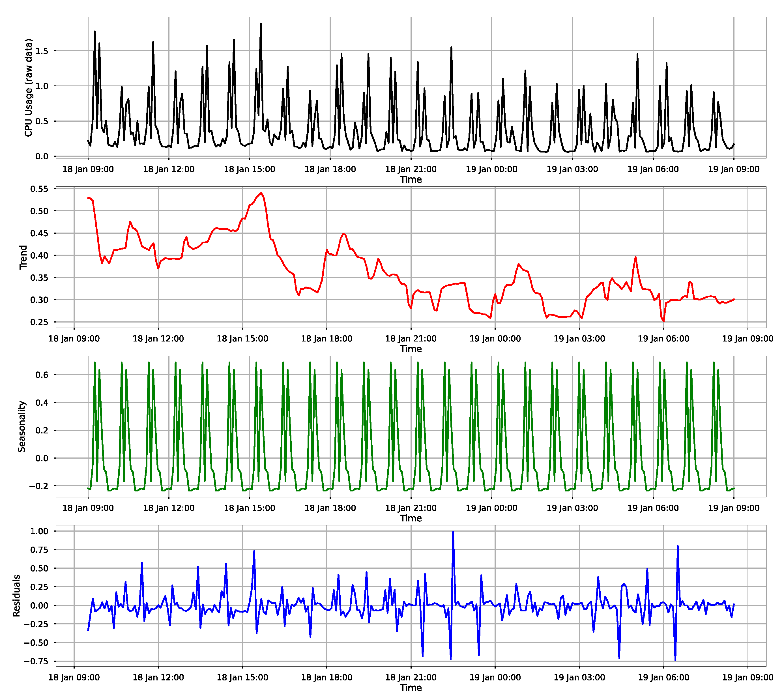
Task: Click "18 Jan 21:00" under the Trend plot
Action: click(x=411, y=339)
